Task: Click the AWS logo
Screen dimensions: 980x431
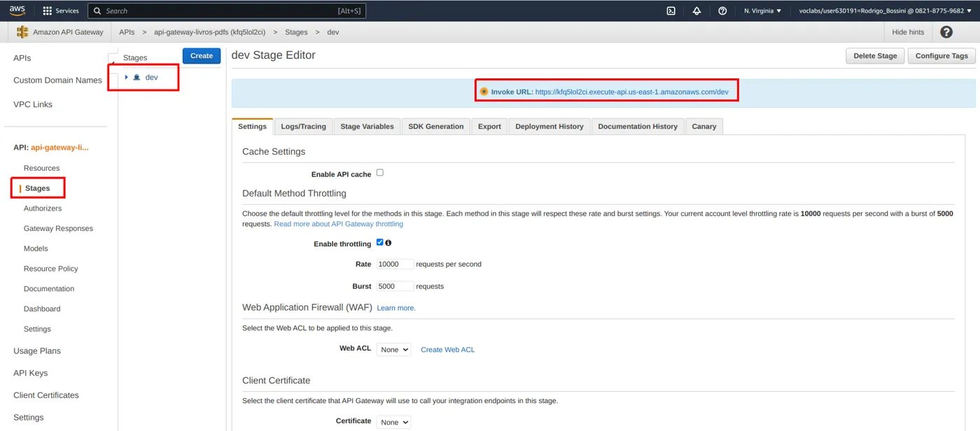Action: coord(17,10)
